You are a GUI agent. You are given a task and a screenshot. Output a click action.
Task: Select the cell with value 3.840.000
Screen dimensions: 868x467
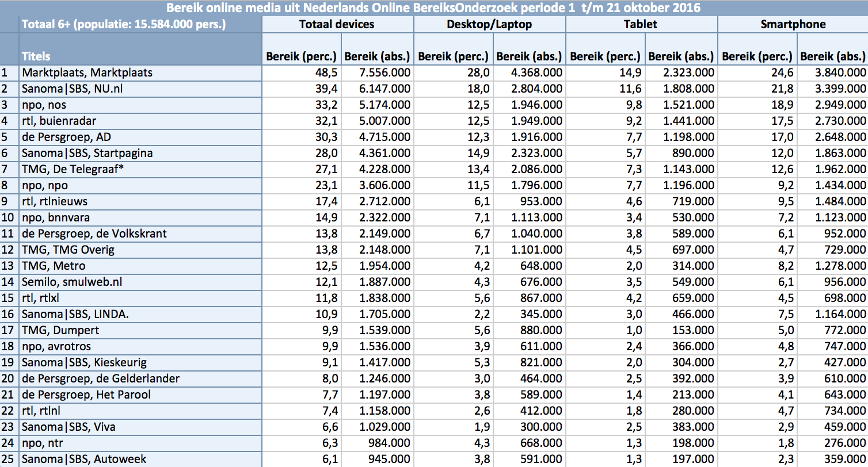(x=833, y=72)
